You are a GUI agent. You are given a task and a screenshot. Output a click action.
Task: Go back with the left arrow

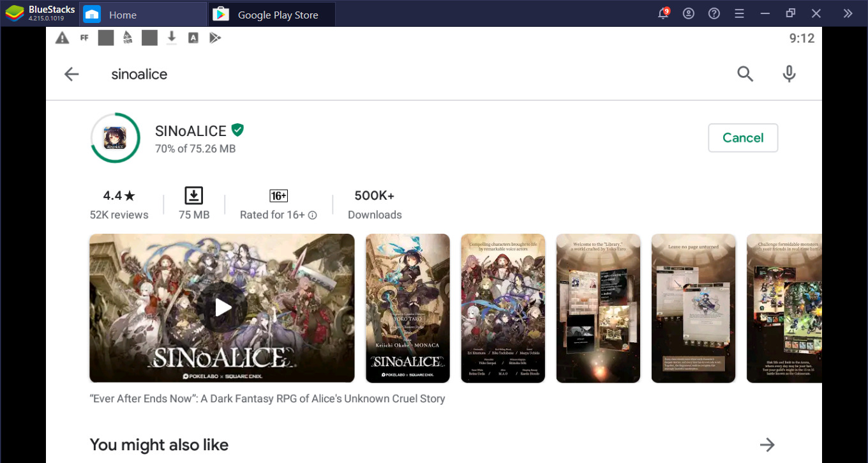coord(71,74)
